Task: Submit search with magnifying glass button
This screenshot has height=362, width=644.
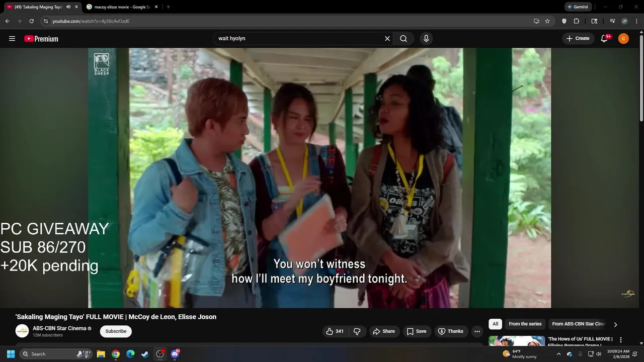Action: [x=404, y=39]
